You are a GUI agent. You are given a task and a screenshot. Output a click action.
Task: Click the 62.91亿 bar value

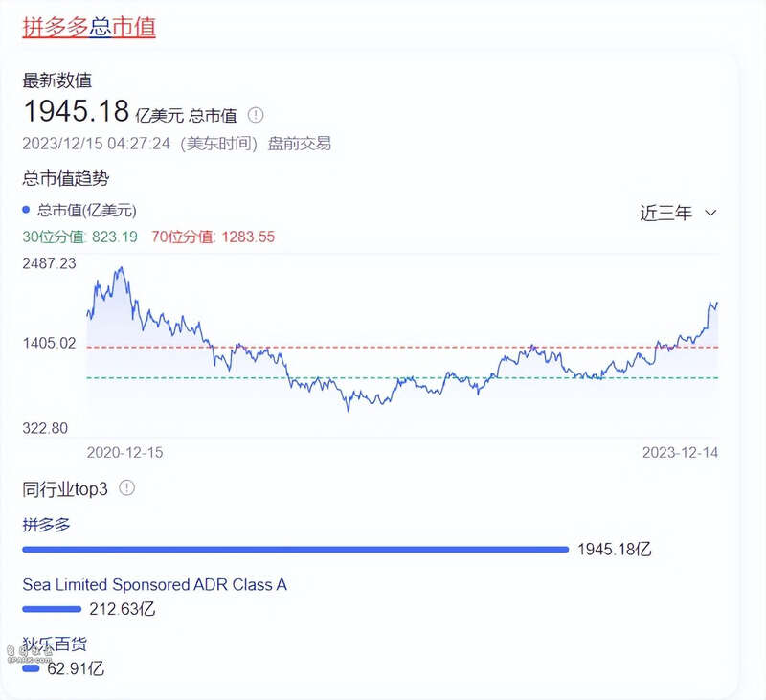[x=76, y=668]
